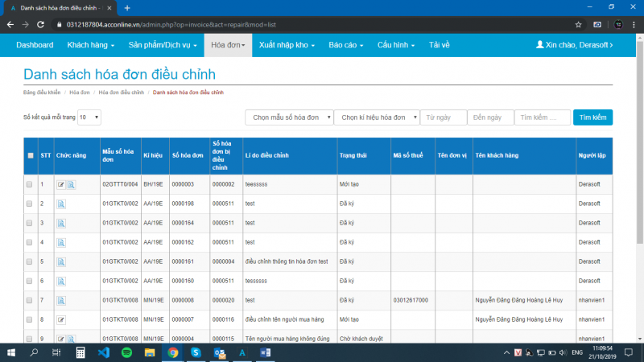The image size is (644, 362).
Task: Open Hóa đơn menu
Action: click(x=228, y=45)
